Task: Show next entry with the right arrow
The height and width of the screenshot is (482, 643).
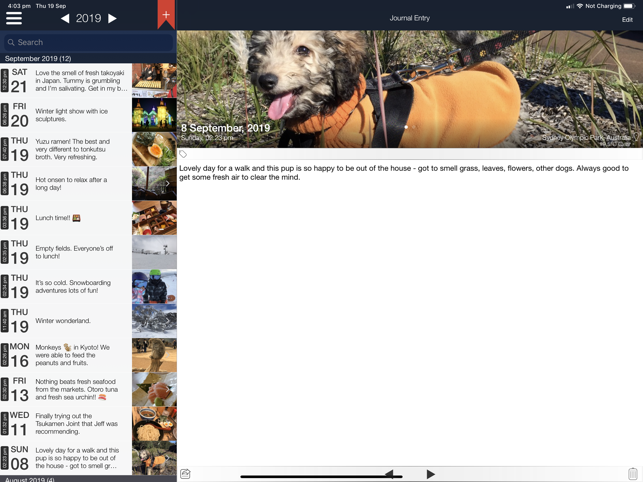Action: point(430,474)
